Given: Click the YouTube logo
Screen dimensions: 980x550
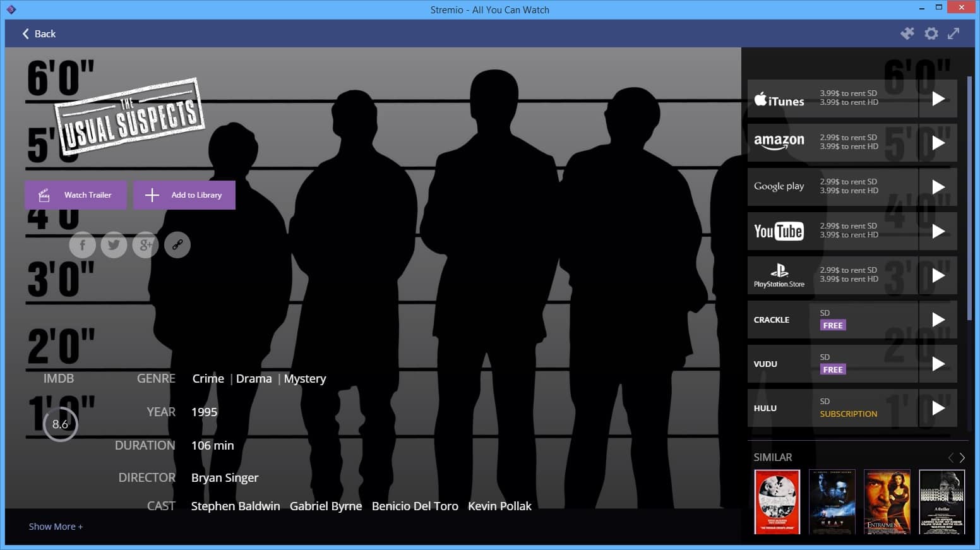Looking at the screenshot, I should 779,231.
